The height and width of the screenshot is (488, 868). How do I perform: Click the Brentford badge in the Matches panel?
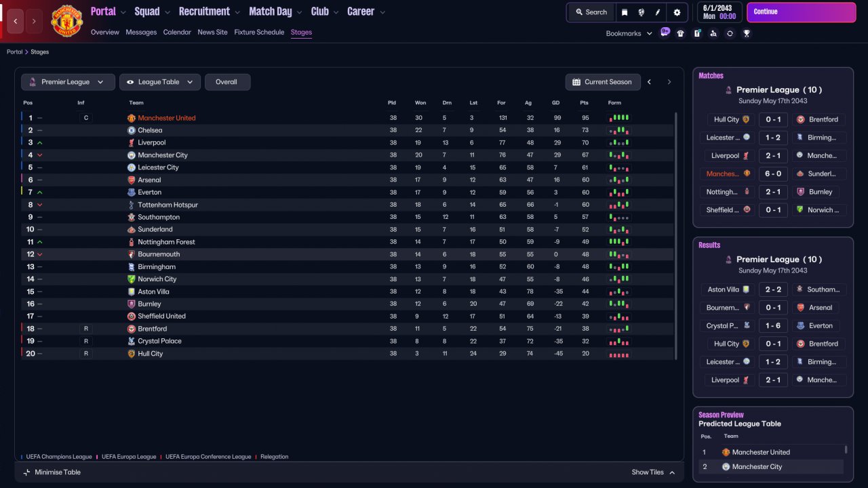click(800, 119)
